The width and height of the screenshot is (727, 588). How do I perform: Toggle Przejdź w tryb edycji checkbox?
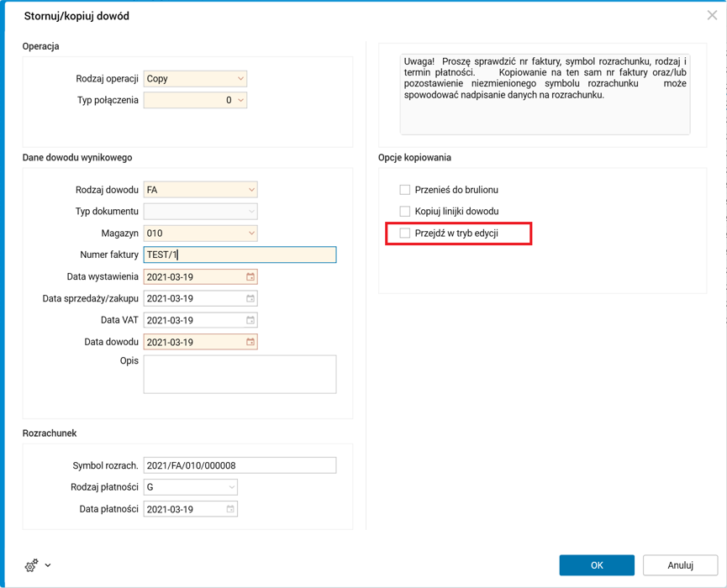(405, 233)
